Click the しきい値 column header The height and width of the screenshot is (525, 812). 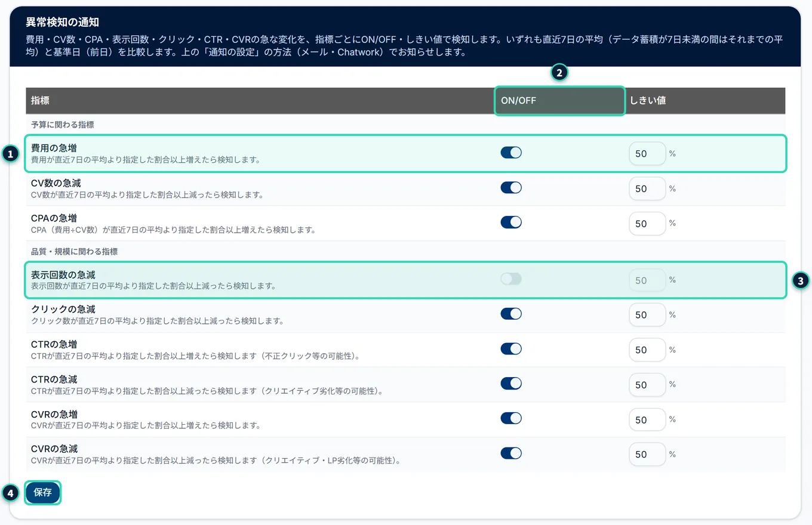pos(705,101)
